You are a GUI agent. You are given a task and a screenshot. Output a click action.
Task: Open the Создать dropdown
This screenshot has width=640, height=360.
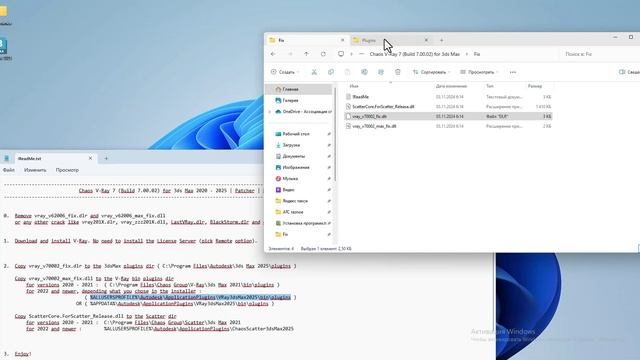click(x=284, y=72)
